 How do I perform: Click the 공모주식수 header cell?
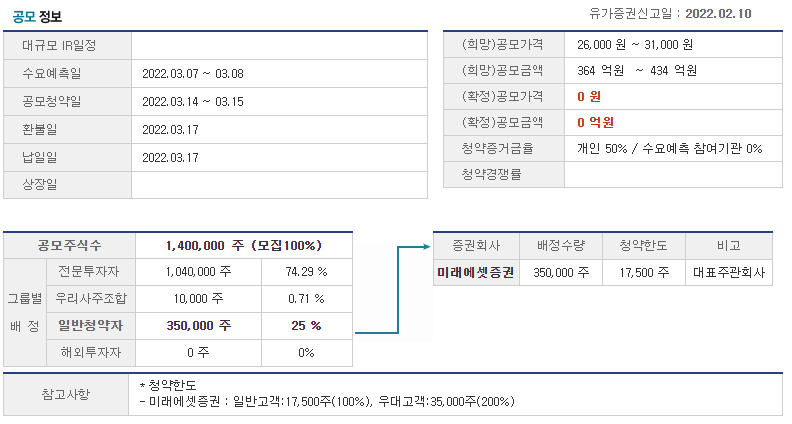coord(70,246)
